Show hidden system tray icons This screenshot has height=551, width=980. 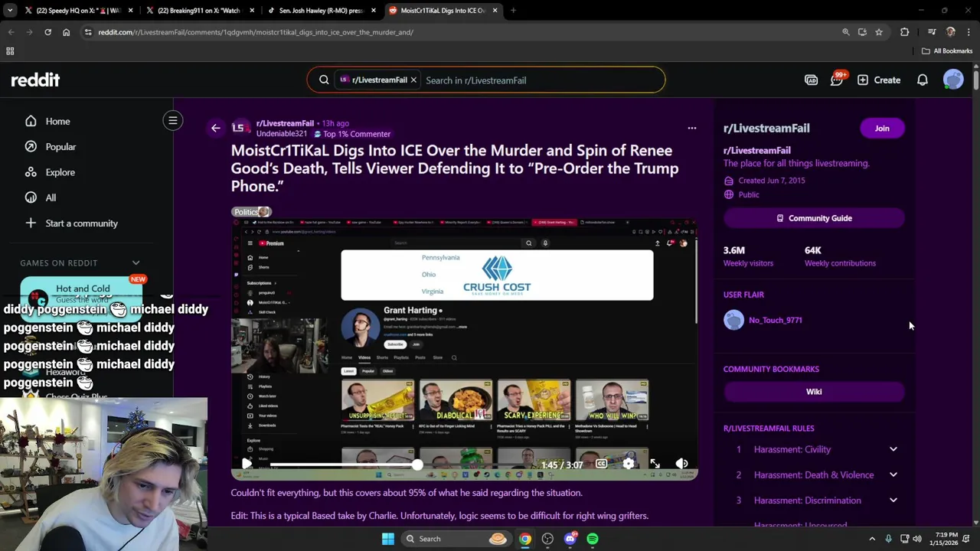[x=872, y=539]
